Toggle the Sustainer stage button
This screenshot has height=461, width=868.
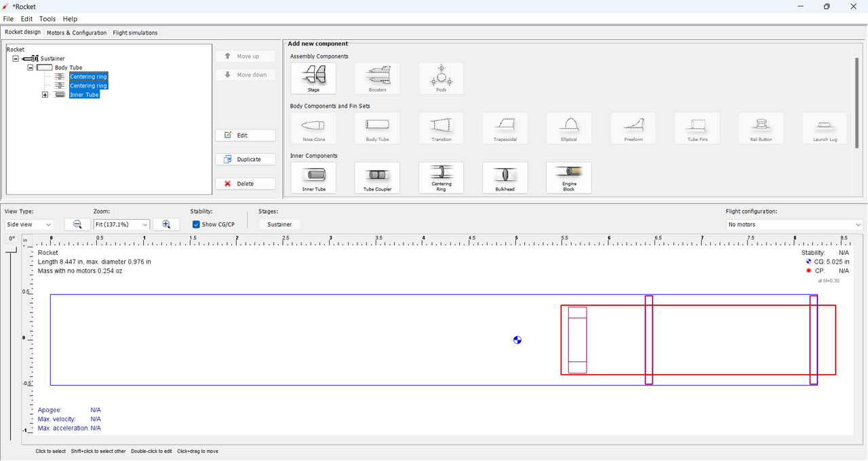click(279, 224)
